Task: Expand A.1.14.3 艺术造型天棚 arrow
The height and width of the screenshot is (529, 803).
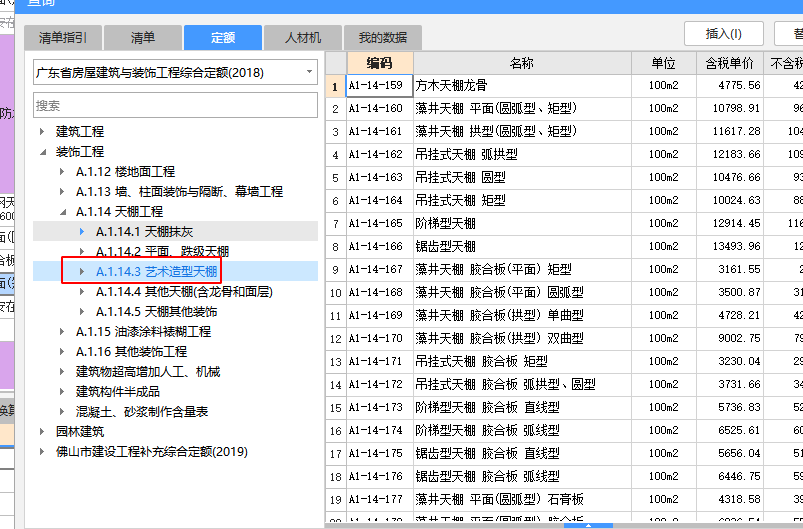Action: click(82, 271)
